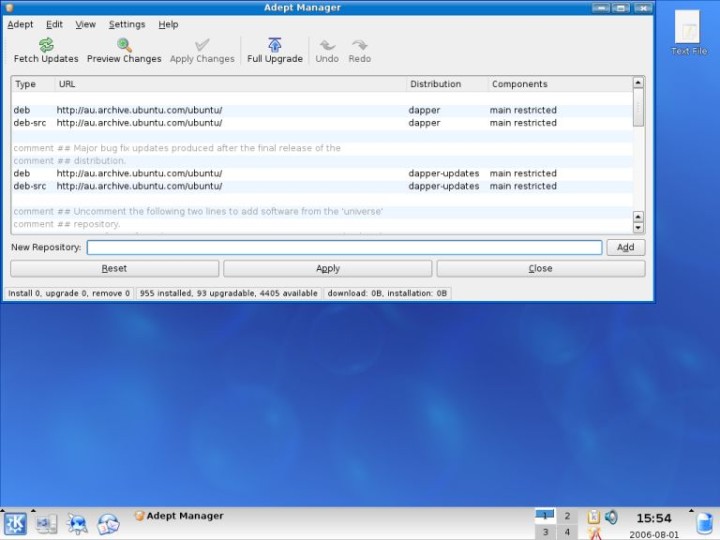Click the Adept Manager title bar icon
The image size is (720, 540).
(x=9, y=7)
